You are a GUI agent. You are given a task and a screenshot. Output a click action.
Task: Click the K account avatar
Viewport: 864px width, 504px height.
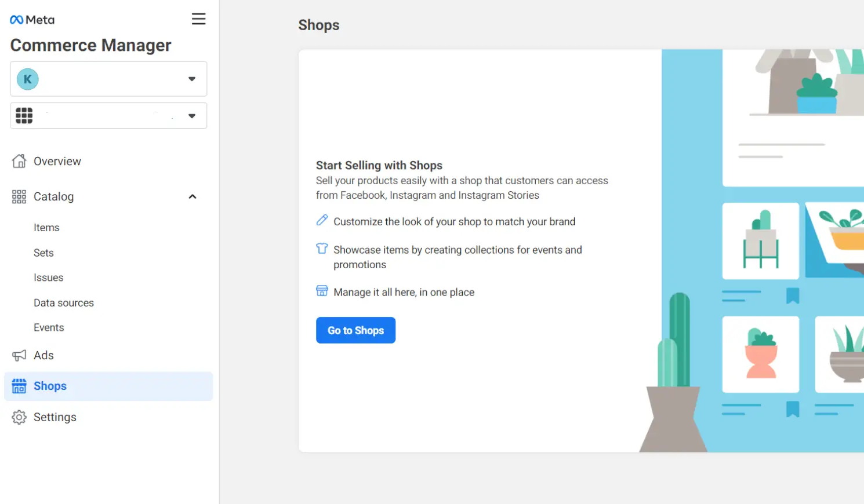27,79
